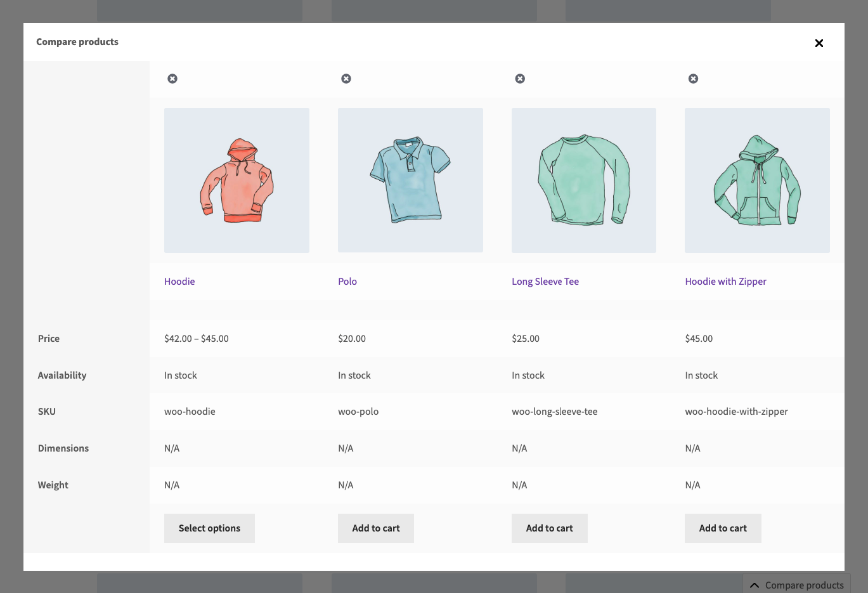
Task: Close the Compare products popup
Action: click(x=819, y=43)
